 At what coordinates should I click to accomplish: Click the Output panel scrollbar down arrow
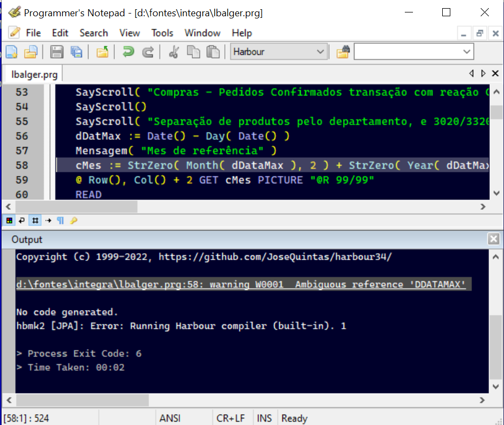click(496, 386)
